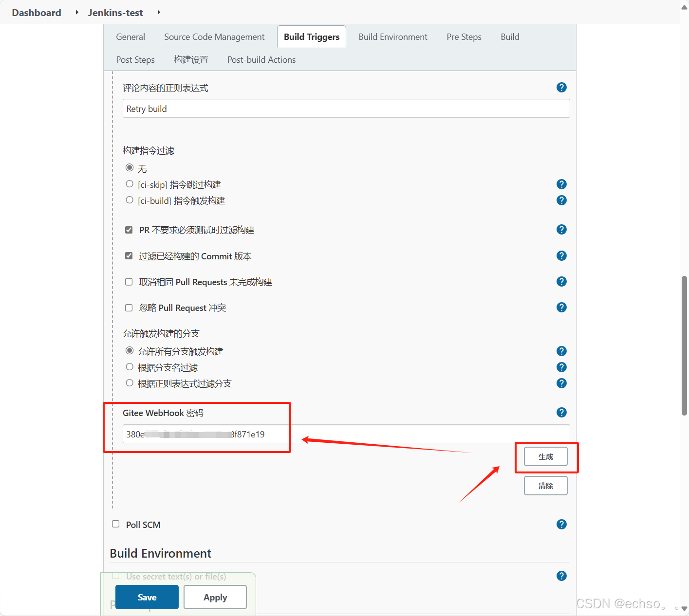Viewport: 689px width, 616px height.
Task: Show help for PR 不要求必须测试时过滤构建
Action: pyautogui.click(x=561, y=230)
